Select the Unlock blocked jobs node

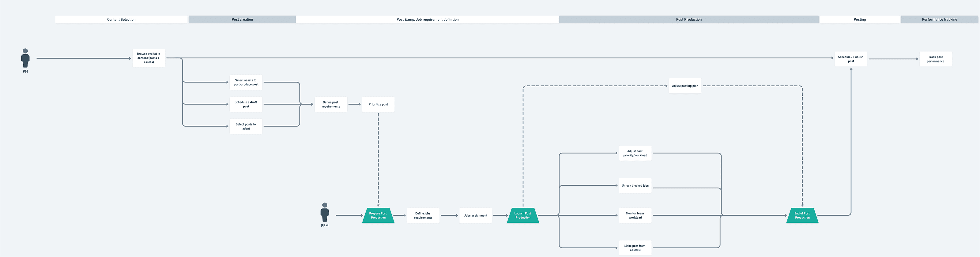point(635,185)
